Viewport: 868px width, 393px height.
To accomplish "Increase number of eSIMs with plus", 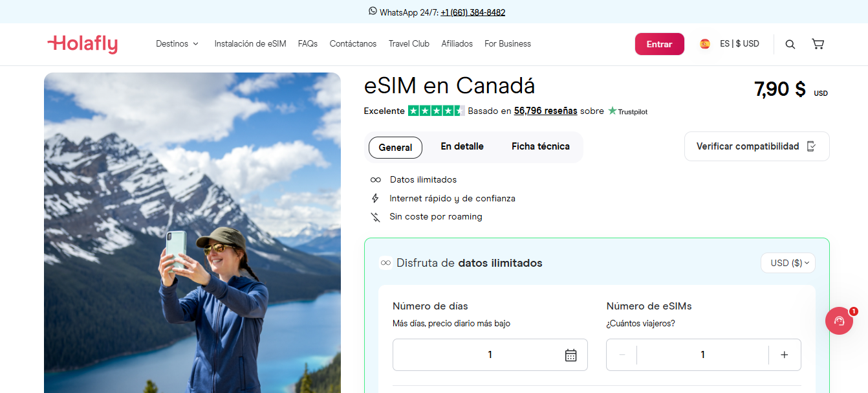I will click(785, 355).
